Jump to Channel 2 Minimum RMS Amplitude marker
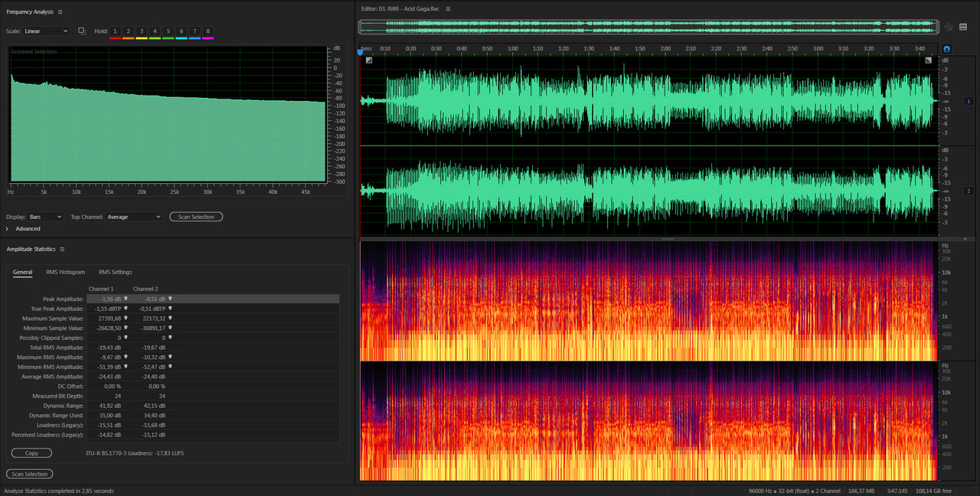This screenshot has width=980, height=496. [x=171, y=367]
